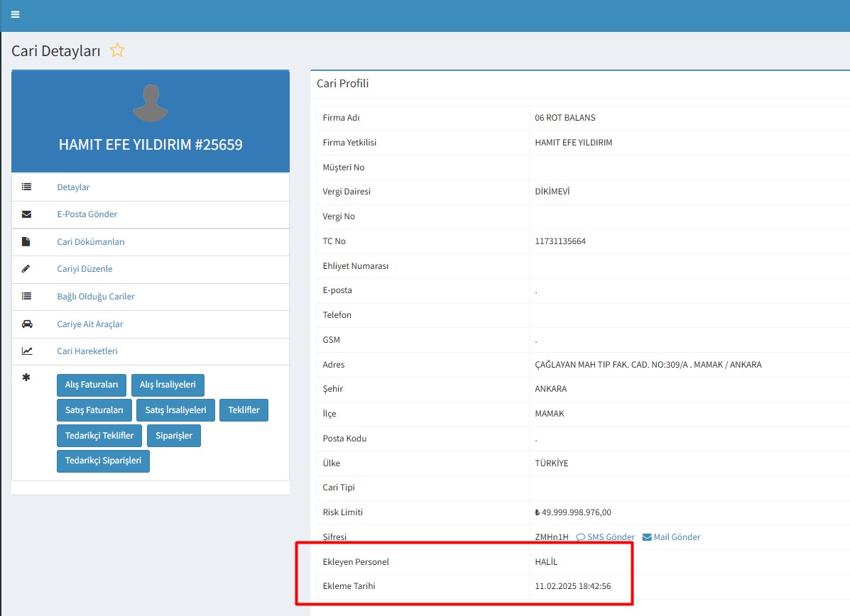Click the chart icon for Cari Hareketleri
This screenshot has width=850, height=616.
pyautogui.click(x=27, y=351)
